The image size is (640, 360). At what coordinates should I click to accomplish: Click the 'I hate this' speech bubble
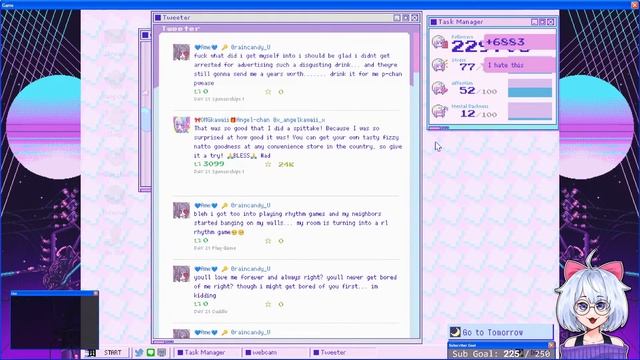[x=519, y=65]
